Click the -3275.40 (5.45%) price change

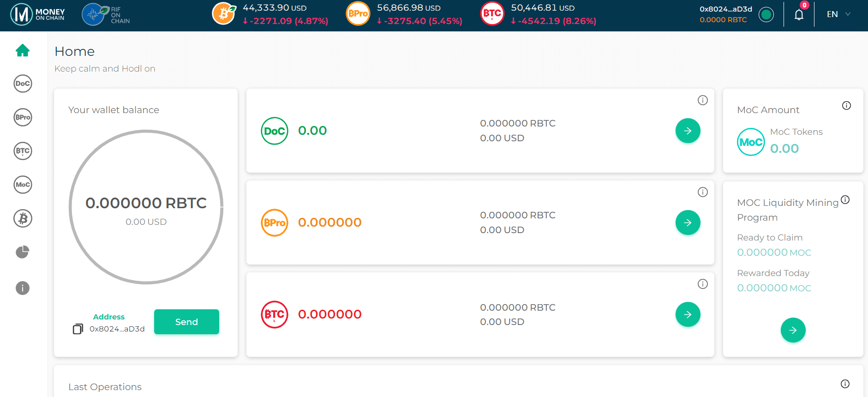tap(419, 21)
